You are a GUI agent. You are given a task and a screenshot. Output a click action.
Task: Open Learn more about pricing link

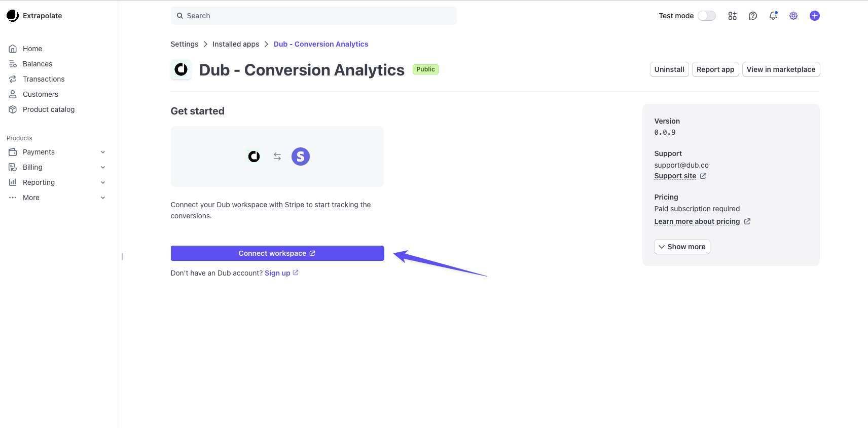[x=697, y=221]
